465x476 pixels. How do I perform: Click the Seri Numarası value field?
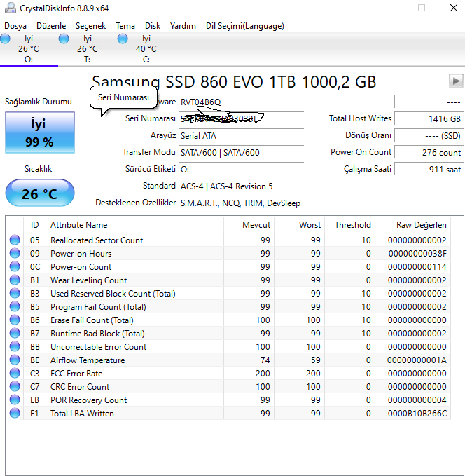pos(241,118)
